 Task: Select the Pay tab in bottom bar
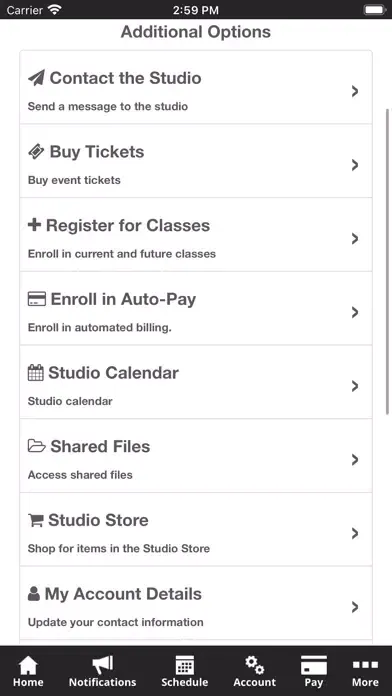pyautogui.click(x=314, y=672)
